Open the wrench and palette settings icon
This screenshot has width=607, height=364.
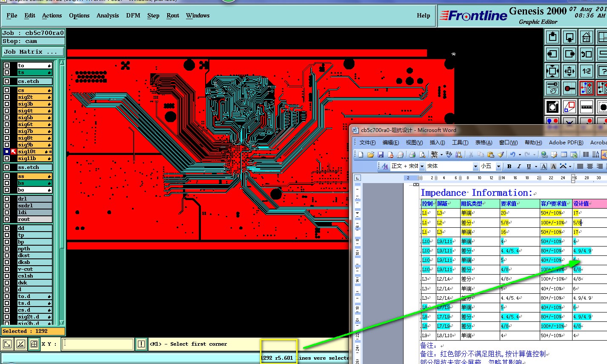pos(553,88)
